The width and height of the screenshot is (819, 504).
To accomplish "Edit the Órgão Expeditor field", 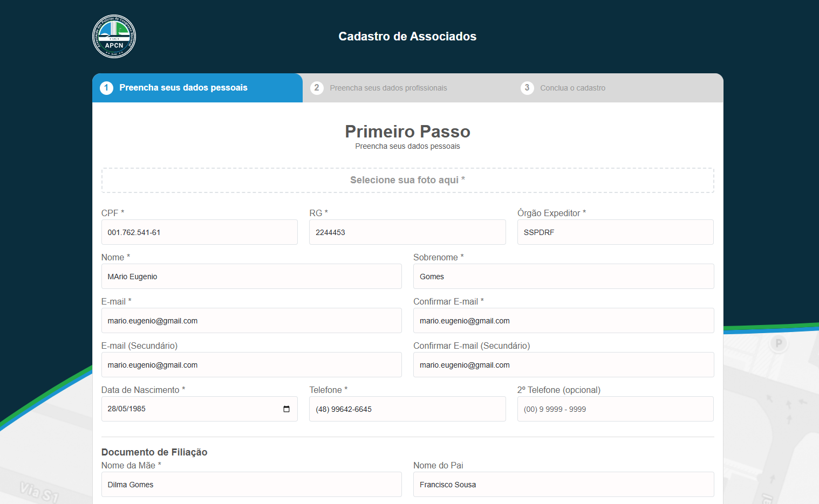I will (615, 232).
